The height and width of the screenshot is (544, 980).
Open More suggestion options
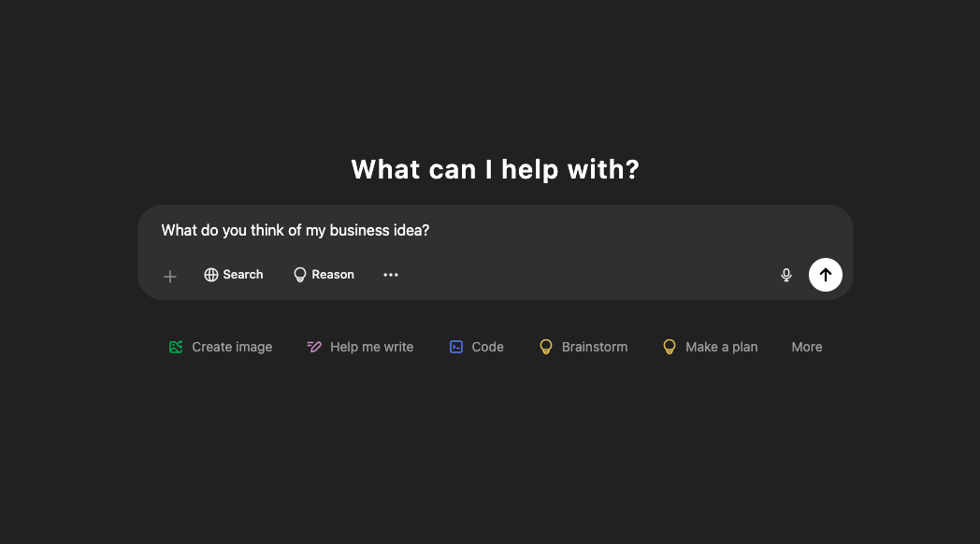806,346
